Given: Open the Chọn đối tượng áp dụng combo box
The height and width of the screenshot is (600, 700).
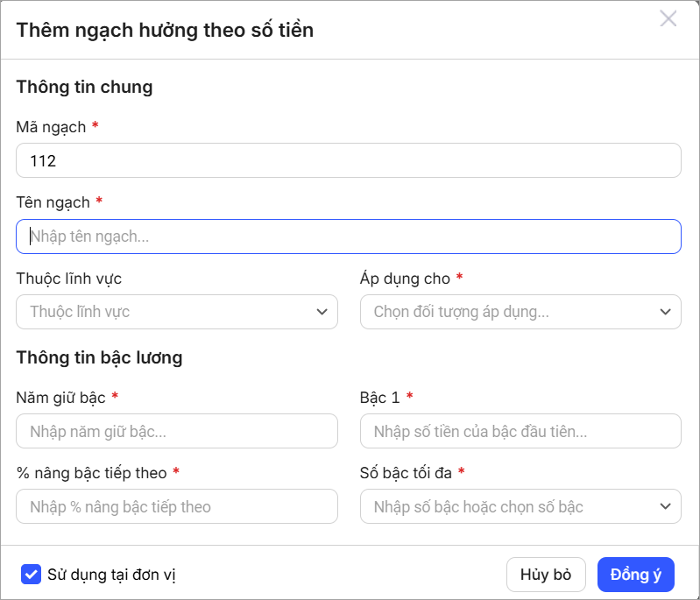Looking at the screenshot, I should click(508, 312).
